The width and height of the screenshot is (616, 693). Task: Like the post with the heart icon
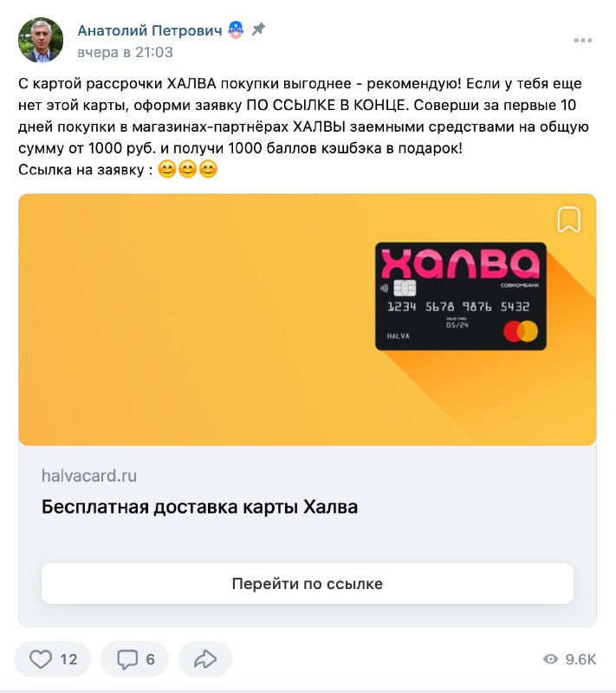click(x=40, y=659)
